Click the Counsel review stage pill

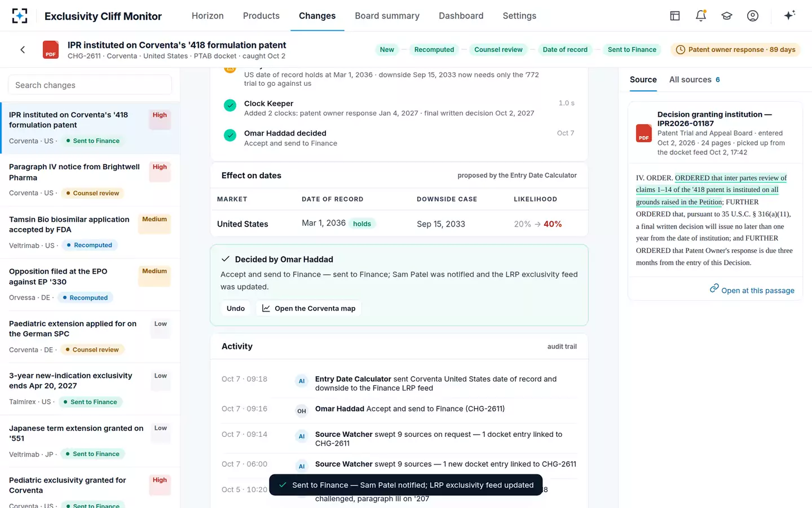[x=498, y=50]
